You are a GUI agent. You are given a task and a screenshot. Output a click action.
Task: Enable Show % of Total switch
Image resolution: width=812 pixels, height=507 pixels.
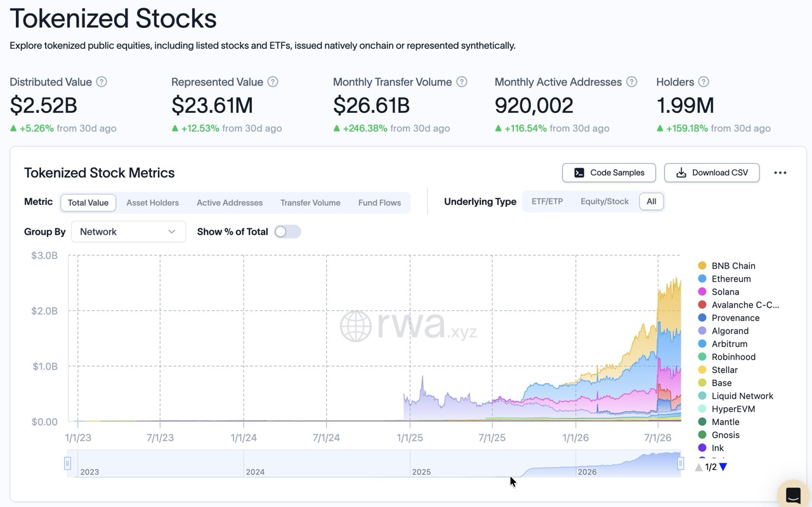click(x=287, y=232)
